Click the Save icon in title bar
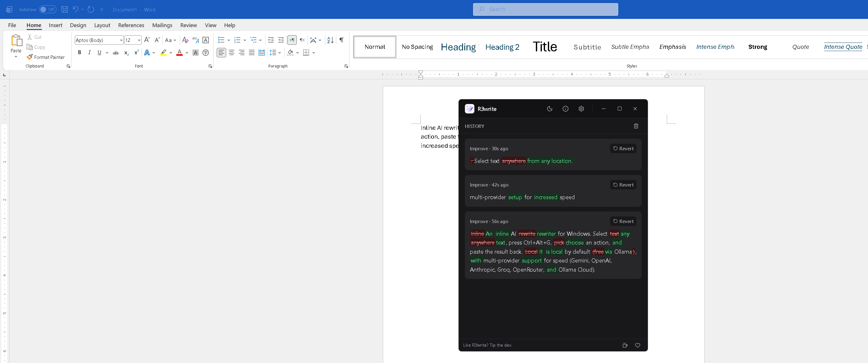 tap(64, 9)
